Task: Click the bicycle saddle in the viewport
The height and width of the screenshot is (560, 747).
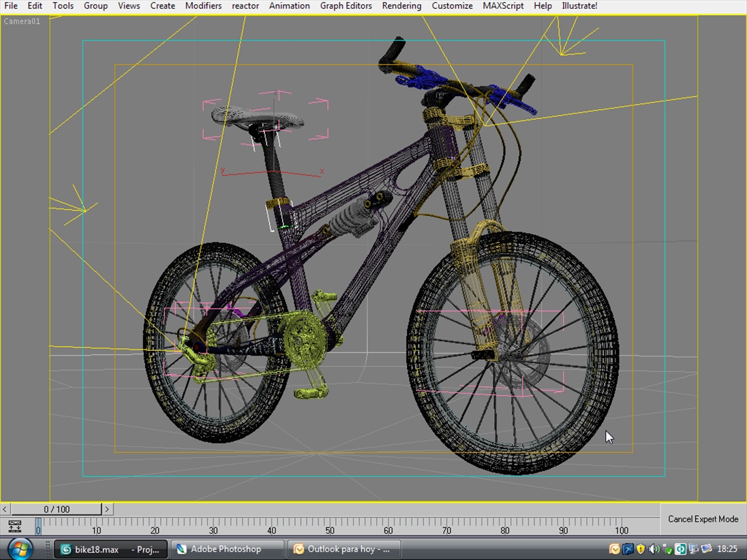Action: [x=256, y=117]
